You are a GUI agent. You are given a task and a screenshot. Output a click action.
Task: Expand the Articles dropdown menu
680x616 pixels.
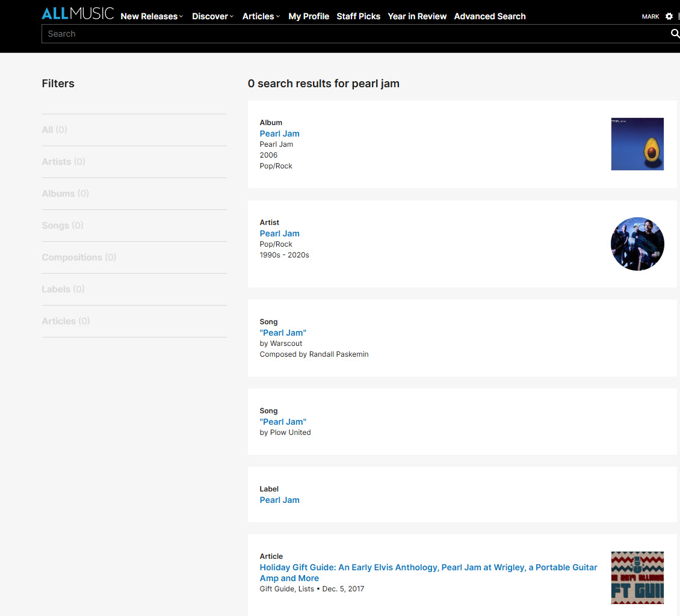tap(261, 16)
